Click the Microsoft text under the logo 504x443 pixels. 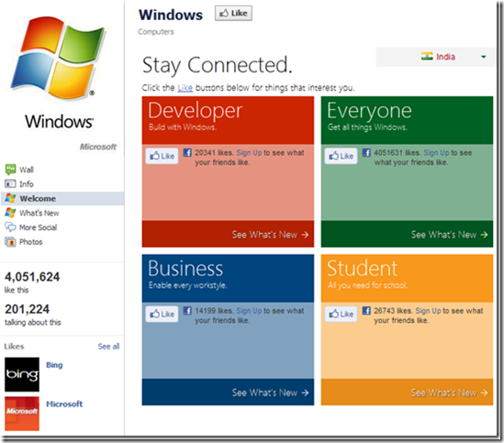click(x=98, y=147)
